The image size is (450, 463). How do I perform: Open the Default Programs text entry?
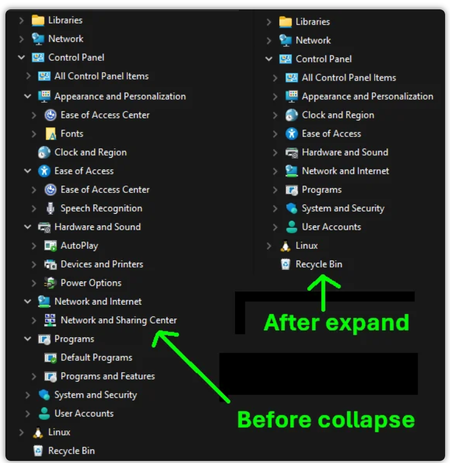(x=96, y=358)
